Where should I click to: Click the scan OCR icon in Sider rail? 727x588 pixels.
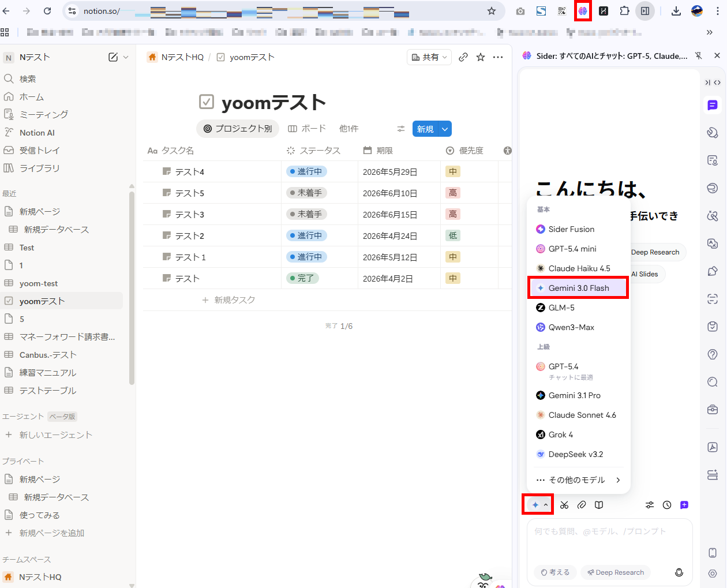tap(713, 299)
